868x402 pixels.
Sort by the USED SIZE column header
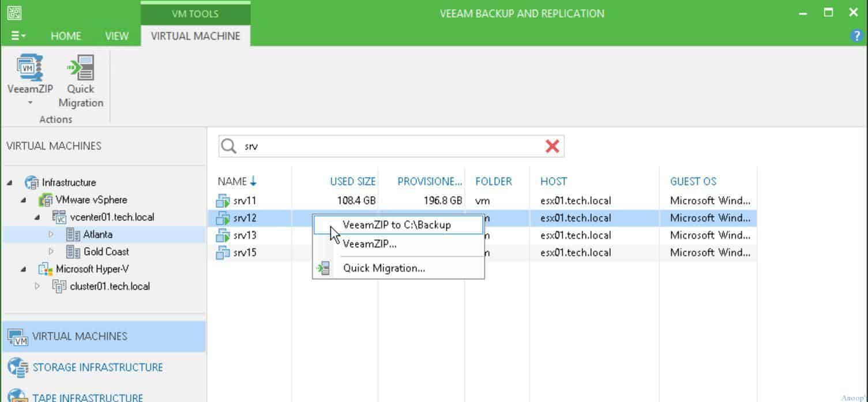point(353,181)
